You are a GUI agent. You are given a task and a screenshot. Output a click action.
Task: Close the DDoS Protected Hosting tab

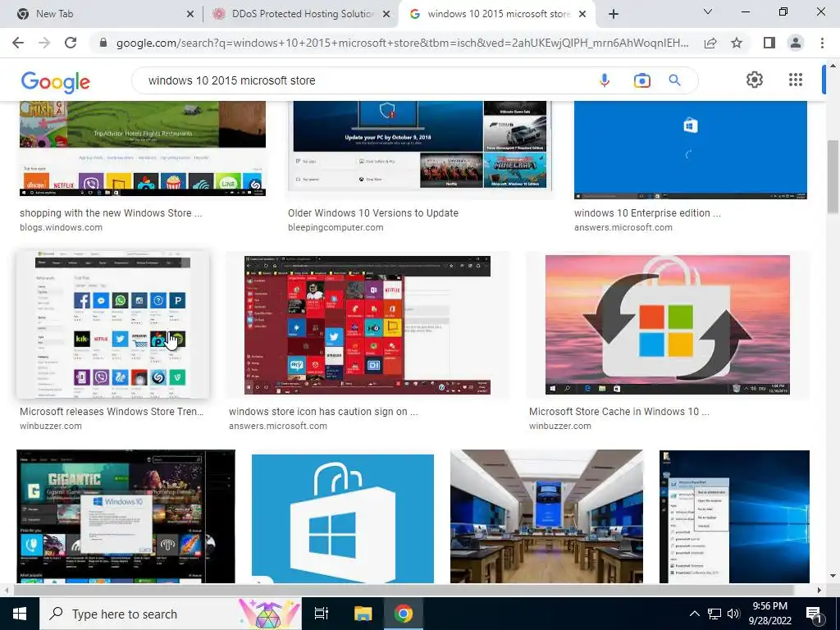coord(386,14)
